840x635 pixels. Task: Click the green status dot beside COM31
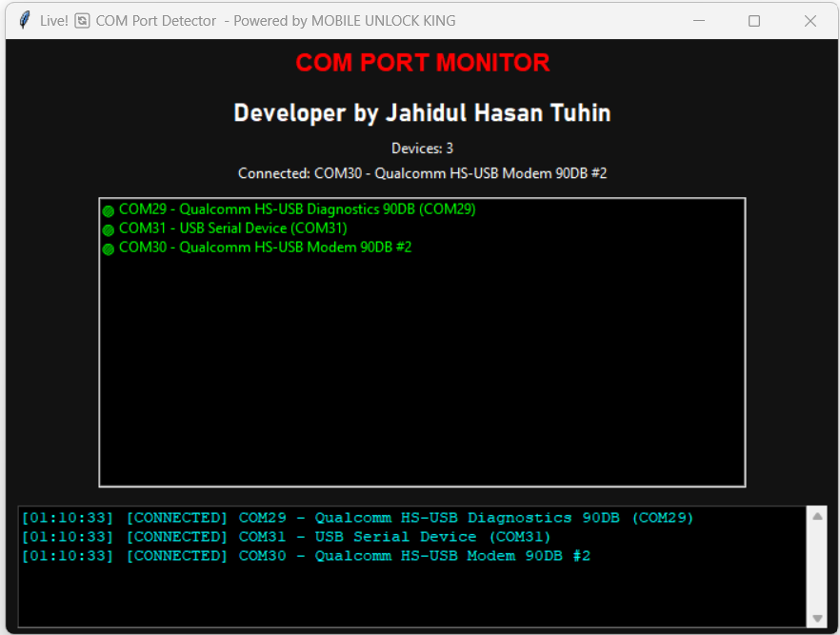(x=109, y=229)
